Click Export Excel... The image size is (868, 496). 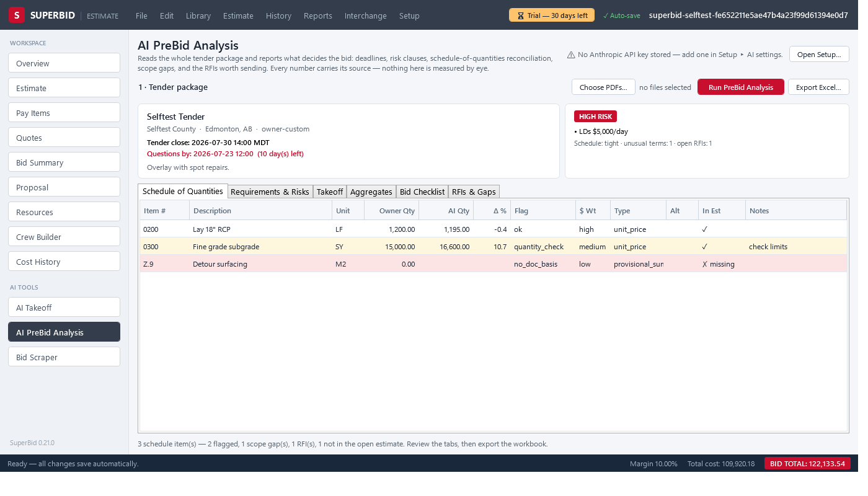(x=818, y=87)
